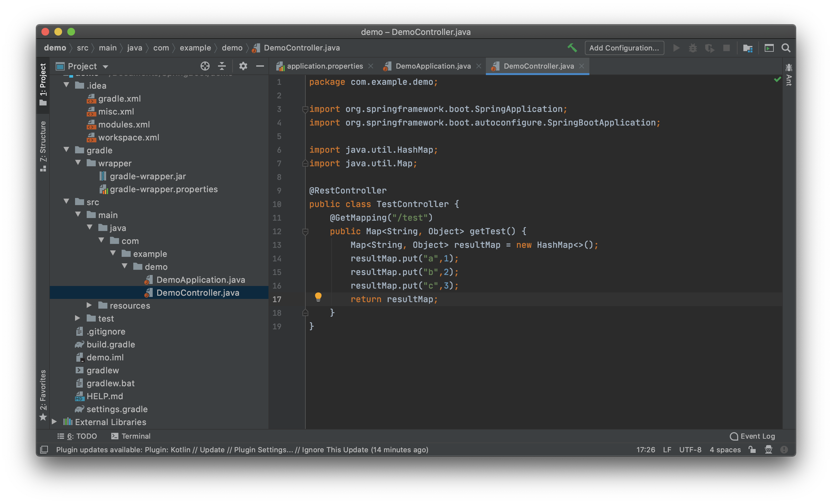This screenshot has height=504, width=832.
Task: Click the yellow intention lightbulb on line 17
Action: (x=318, y=297)
